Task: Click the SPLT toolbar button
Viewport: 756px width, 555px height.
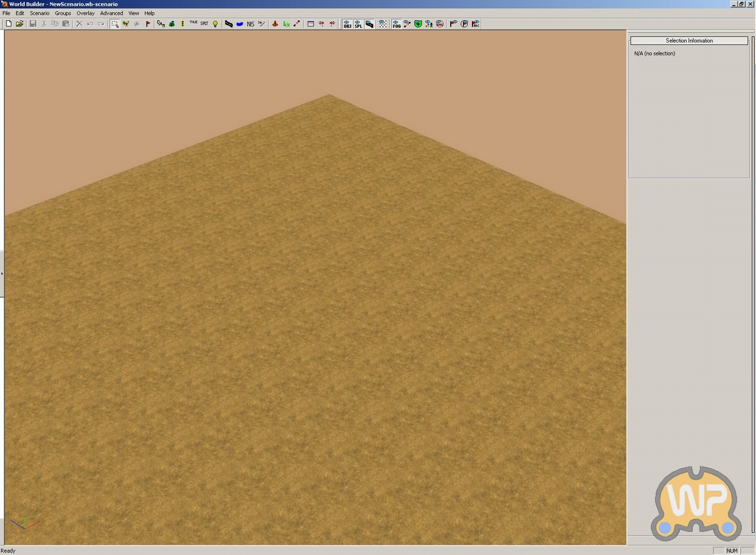Action: pyautogui.click(x=204, y=24)
